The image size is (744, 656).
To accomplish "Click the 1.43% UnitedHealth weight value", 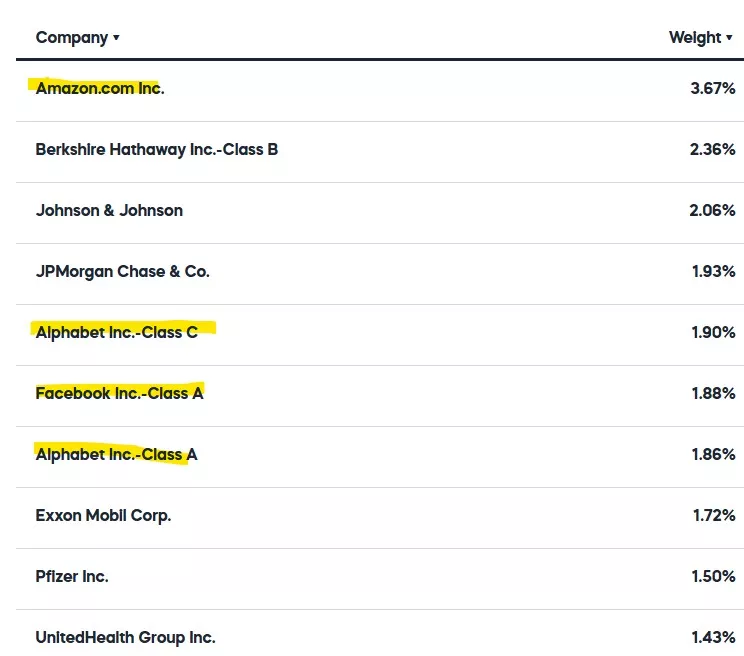I will point(713,637).
